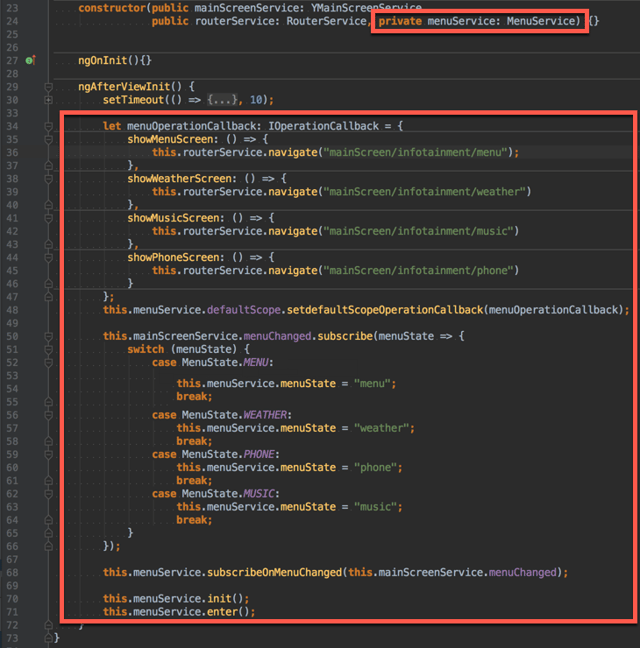
Task: Click the defaultScope property on line 48
Action: pyautogui.click(x=244, y=310)
